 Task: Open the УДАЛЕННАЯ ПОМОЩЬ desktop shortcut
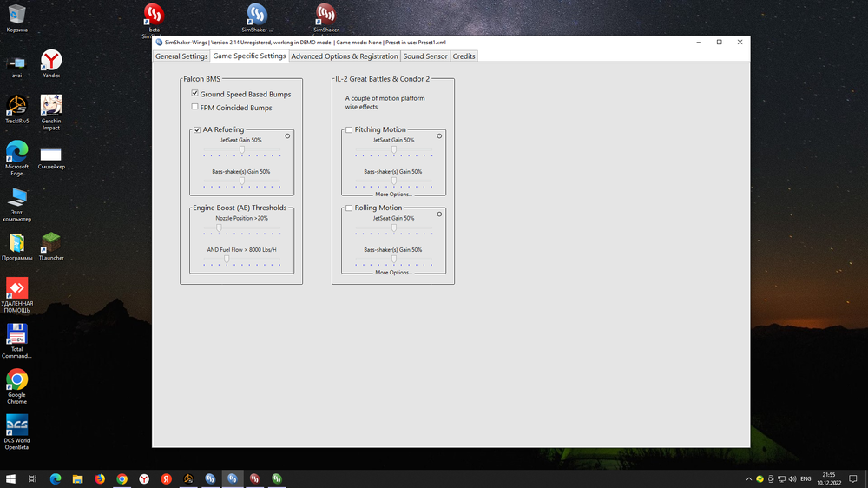[x=16, y=295]
